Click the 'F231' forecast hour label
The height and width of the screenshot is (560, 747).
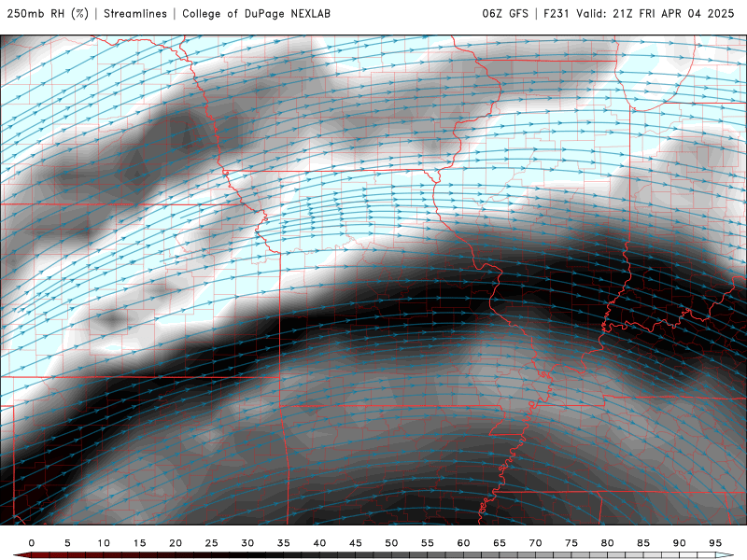point(557,14)
